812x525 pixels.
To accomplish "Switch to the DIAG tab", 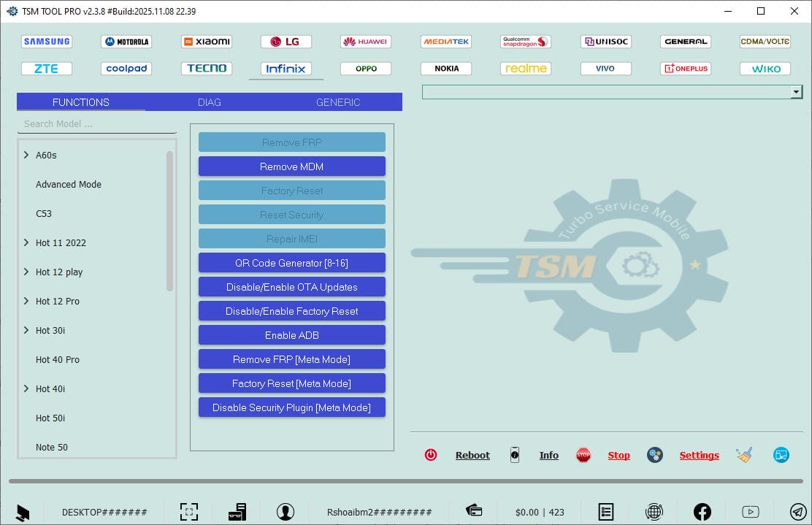I will (209, 102).
